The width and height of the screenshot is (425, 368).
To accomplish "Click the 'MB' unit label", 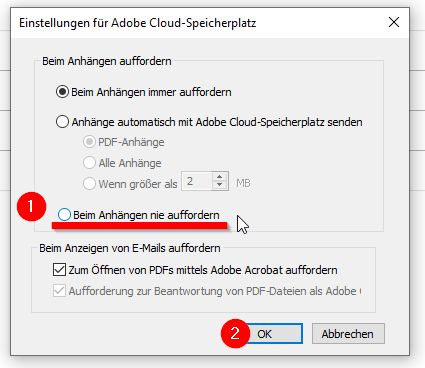I will tap(243, 183).
